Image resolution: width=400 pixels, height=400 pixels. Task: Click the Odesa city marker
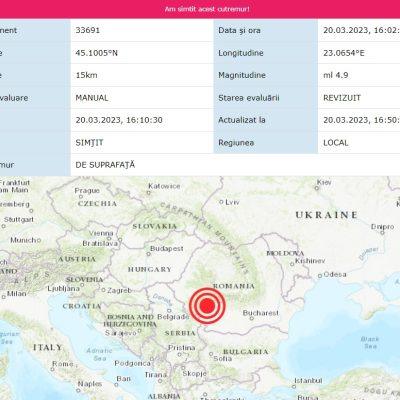pyautogui.click(x=320, y=276)
